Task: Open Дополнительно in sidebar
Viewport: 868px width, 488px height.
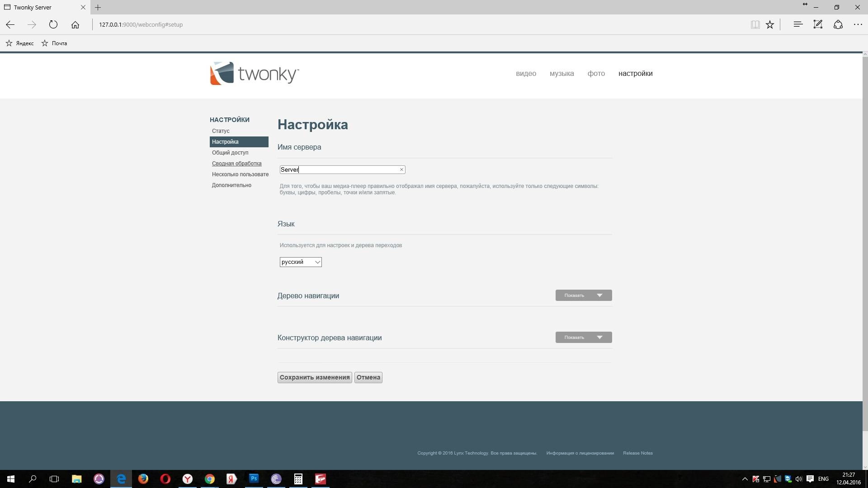Action: (x=231, y=185)
